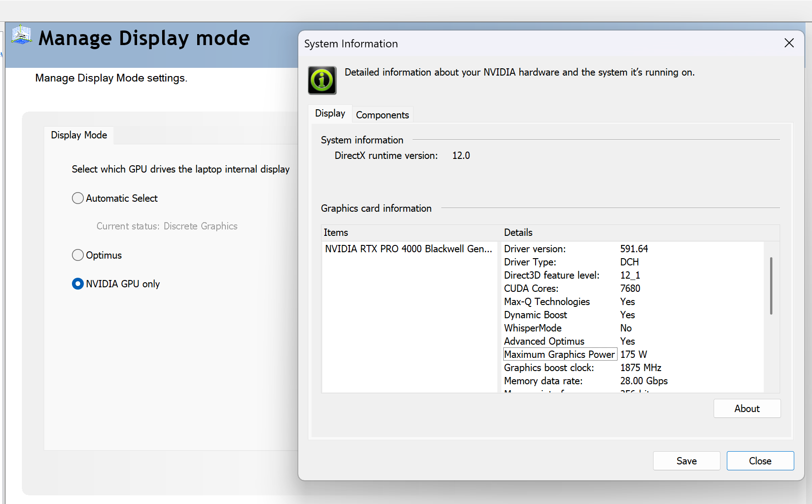Close the System Information dialog with X
812x504 pixels.
pos(789,43)
